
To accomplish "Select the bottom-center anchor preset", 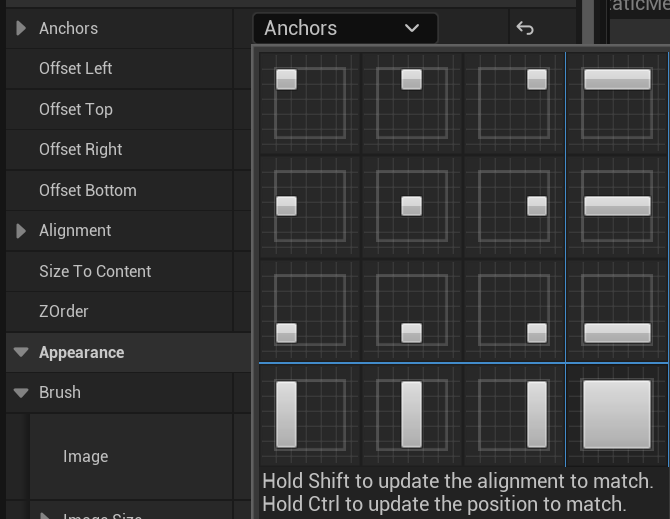I will click(411, 310).
